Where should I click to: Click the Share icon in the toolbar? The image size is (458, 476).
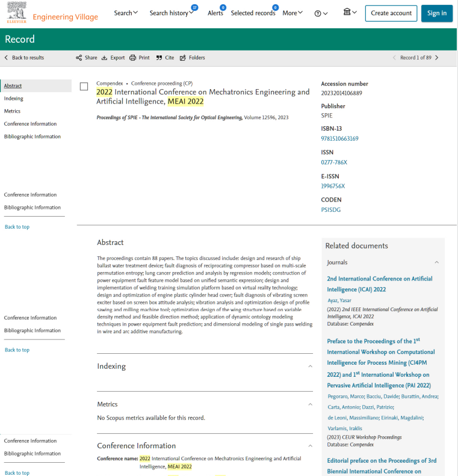pos(79,58)
